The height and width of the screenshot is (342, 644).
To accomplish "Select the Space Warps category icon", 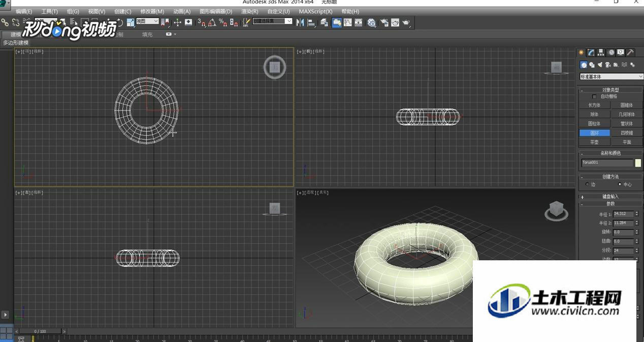I will point(624,65).
